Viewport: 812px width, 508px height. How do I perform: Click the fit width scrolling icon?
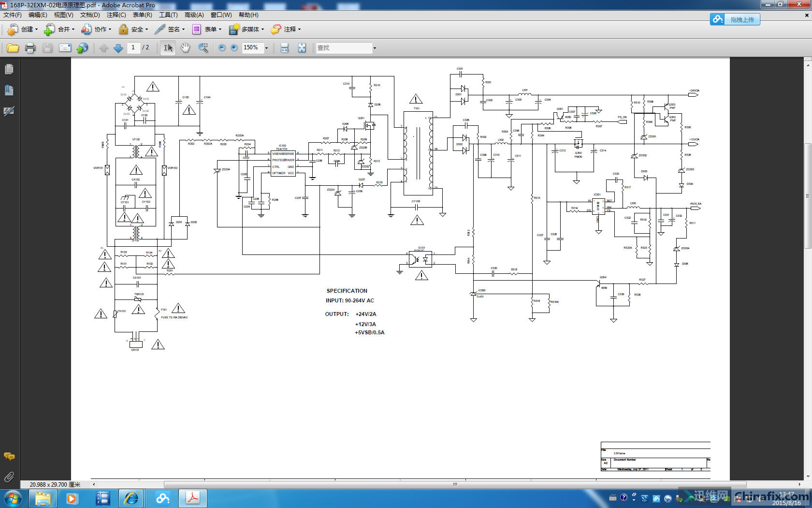coord(285,48)
